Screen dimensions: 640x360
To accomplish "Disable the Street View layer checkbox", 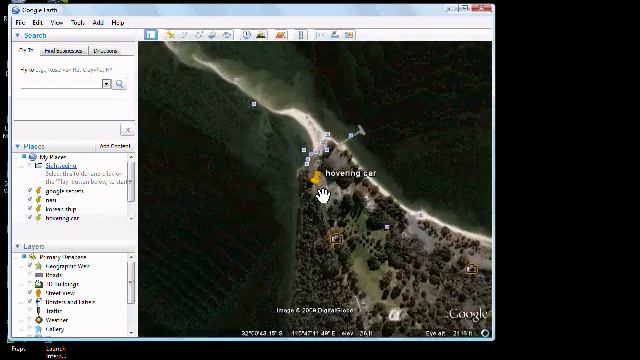I will (30, 293).
